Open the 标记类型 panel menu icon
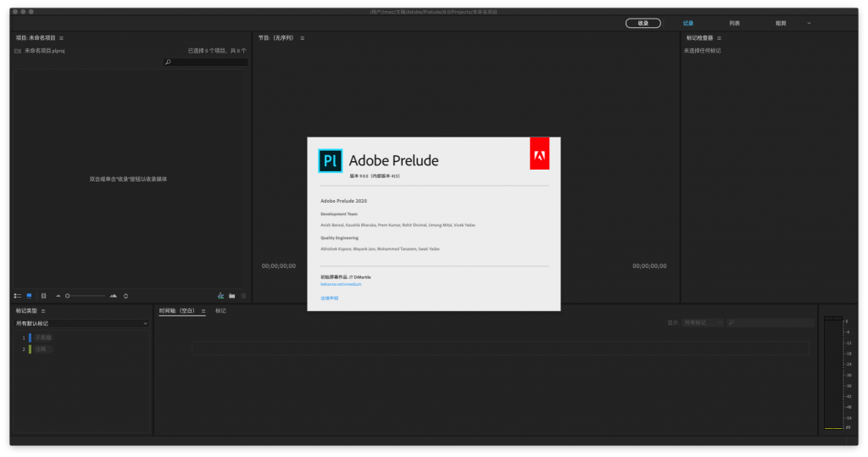Viewport: 868px width, 457px height. (x=43, y=311)
